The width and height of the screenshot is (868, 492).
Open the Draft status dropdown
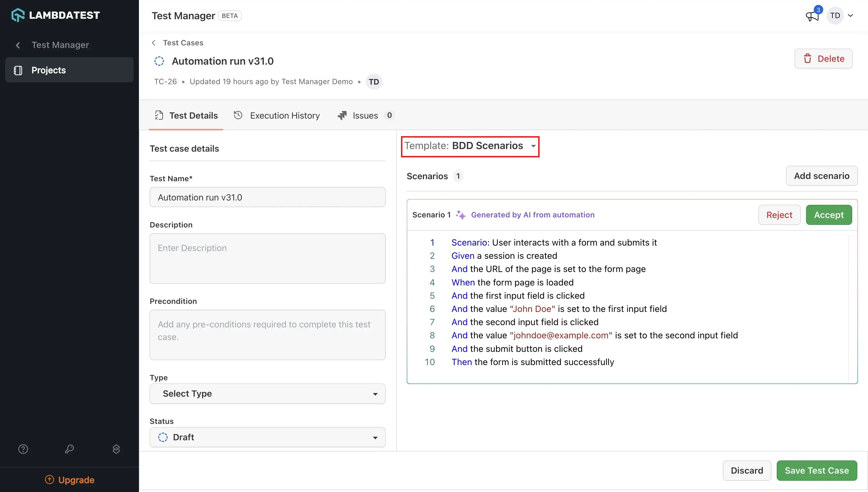268,437
